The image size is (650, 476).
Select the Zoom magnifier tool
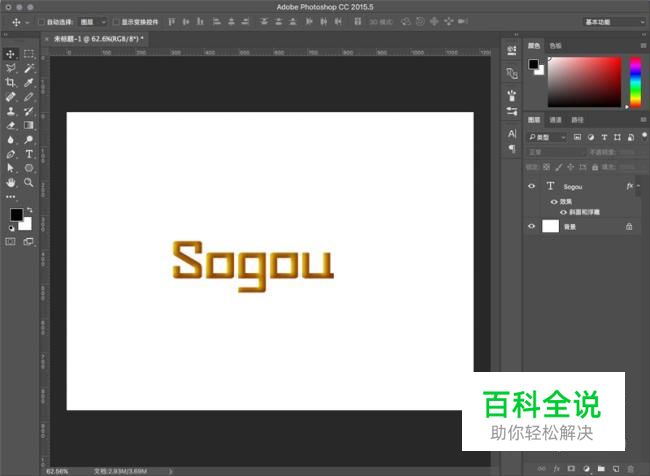[x=29, y=182]
